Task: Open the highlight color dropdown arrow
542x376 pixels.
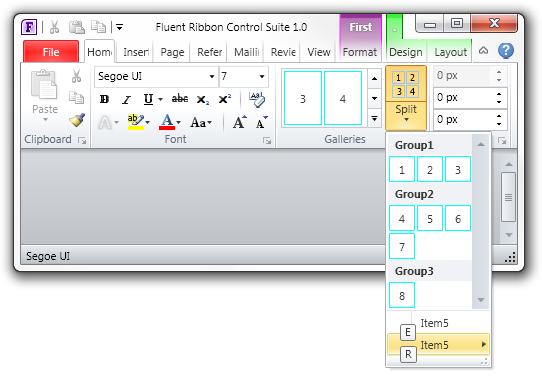Action: coord(148,122)
